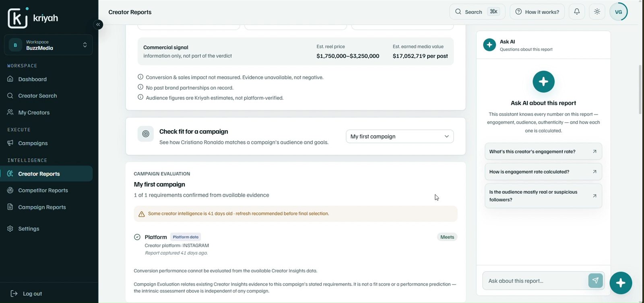Collapse the sidebar with the double-chevron button
The height and width of the screenshot is (303, 644).
tap(98, 25)
